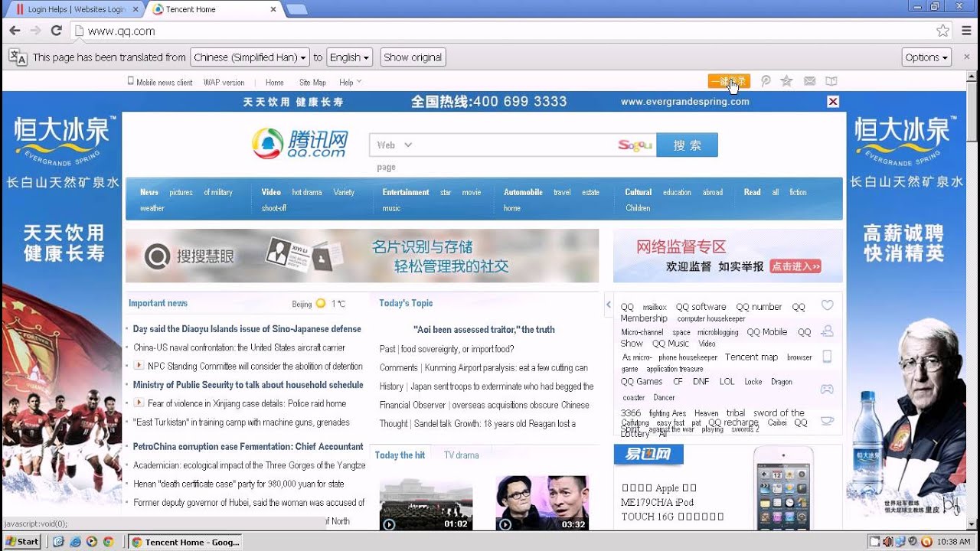The height and width of the screenshot is (551, 980).
Task: Click the Q-zone star icon in top bar
Action: (786, 81)
